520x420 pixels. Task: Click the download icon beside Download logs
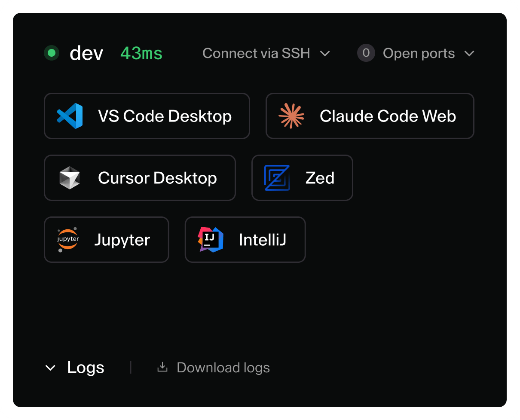pyautogui.click(x=162, y=367)
